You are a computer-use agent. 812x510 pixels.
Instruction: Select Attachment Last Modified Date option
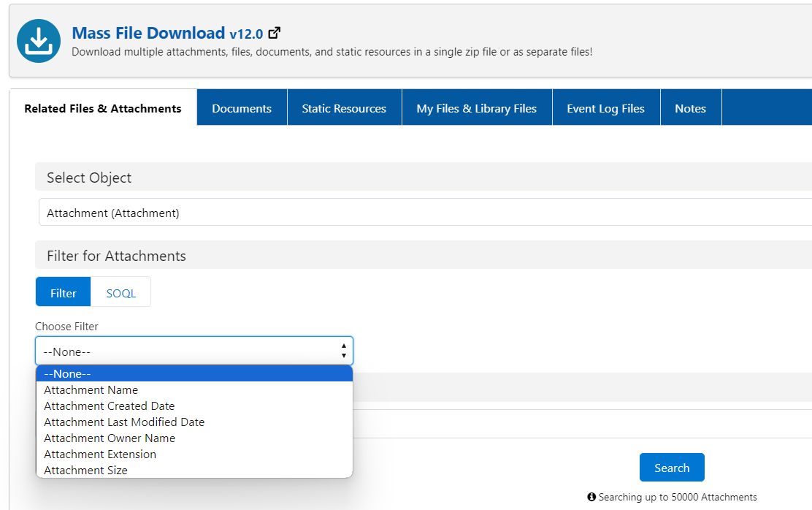tap(194, 422)
